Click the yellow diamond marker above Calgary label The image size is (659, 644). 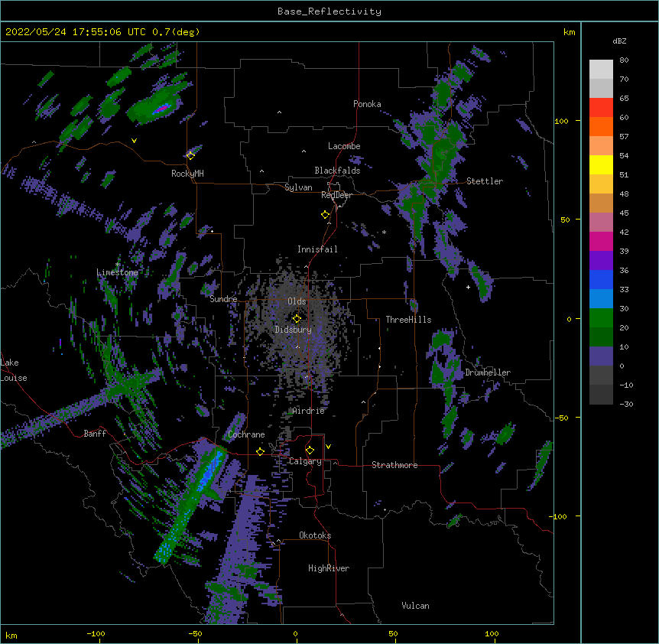tap(310, 450)
